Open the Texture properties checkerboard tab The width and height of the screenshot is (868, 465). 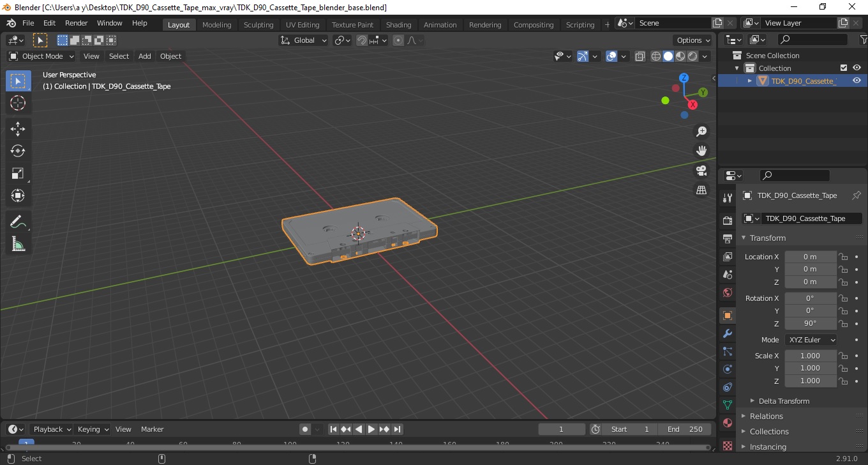point(727,445)
